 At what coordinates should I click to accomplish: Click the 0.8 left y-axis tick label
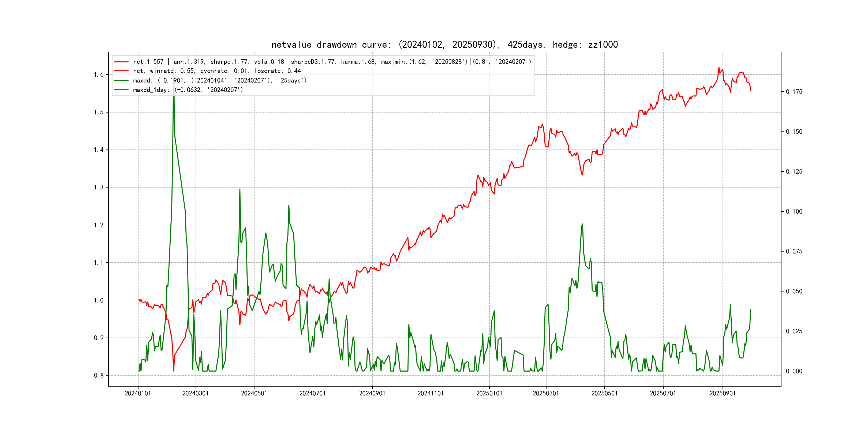pos(99,376)
